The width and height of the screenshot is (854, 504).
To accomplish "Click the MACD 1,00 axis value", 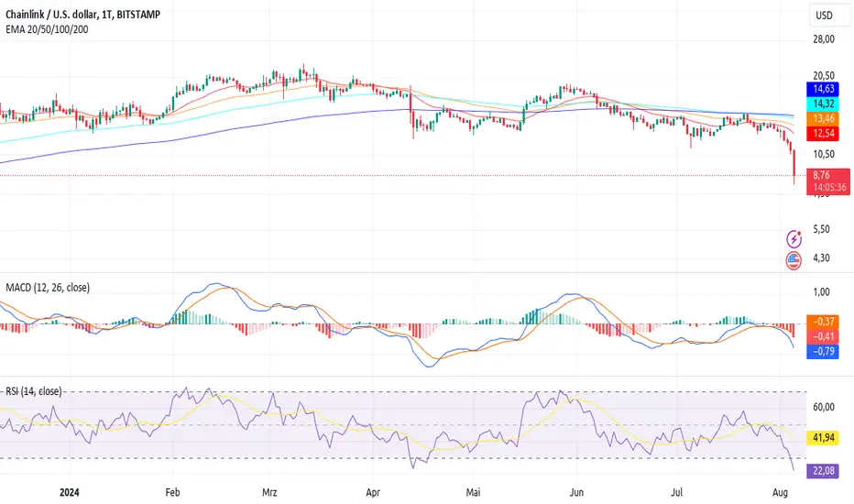I will 821,292.
